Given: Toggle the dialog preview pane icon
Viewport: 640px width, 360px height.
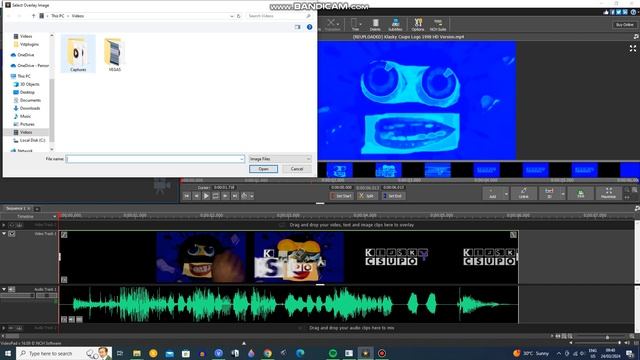Looking at the screenshot, I should tap(298, 27).
